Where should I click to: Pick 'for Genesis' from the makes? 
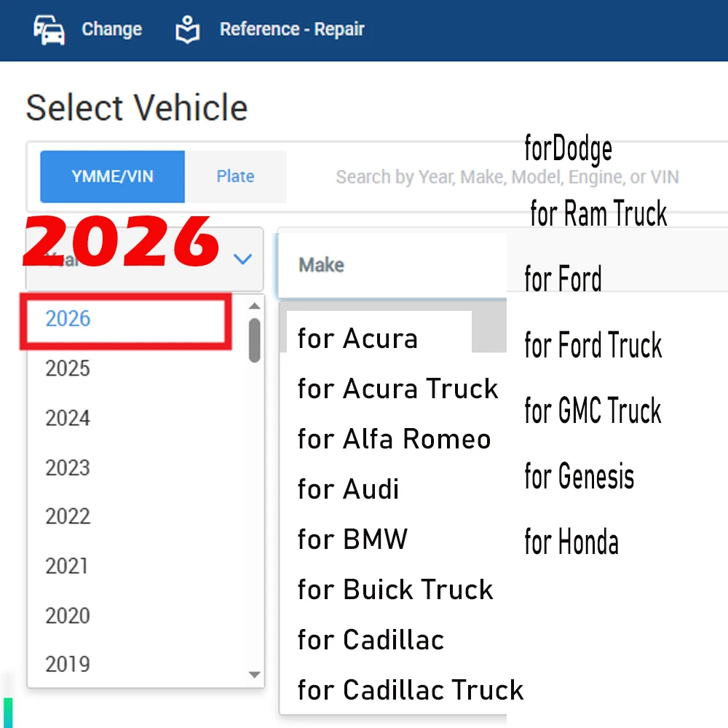pyautogui.click(x=579, y=476)
